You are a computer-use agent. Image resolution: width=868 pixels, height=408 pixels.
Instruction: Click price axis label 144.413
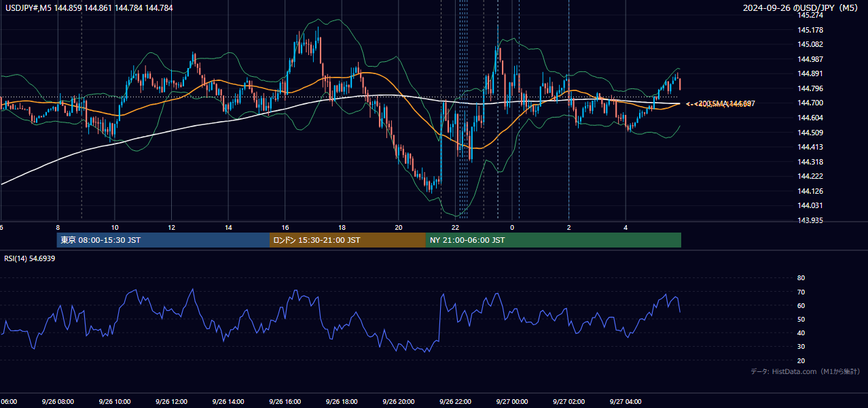point(810,147)
